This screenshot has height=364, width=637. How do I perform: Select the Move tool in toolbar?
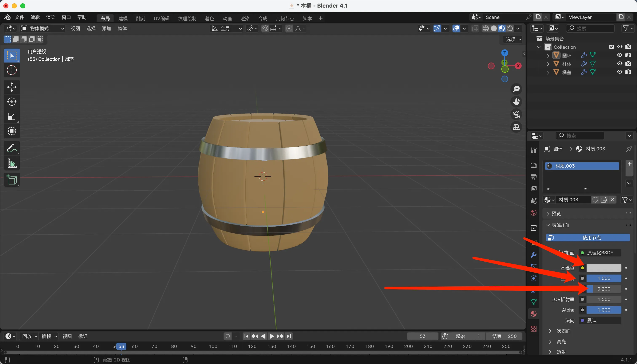pyautogui.click(x=12, y=87)
